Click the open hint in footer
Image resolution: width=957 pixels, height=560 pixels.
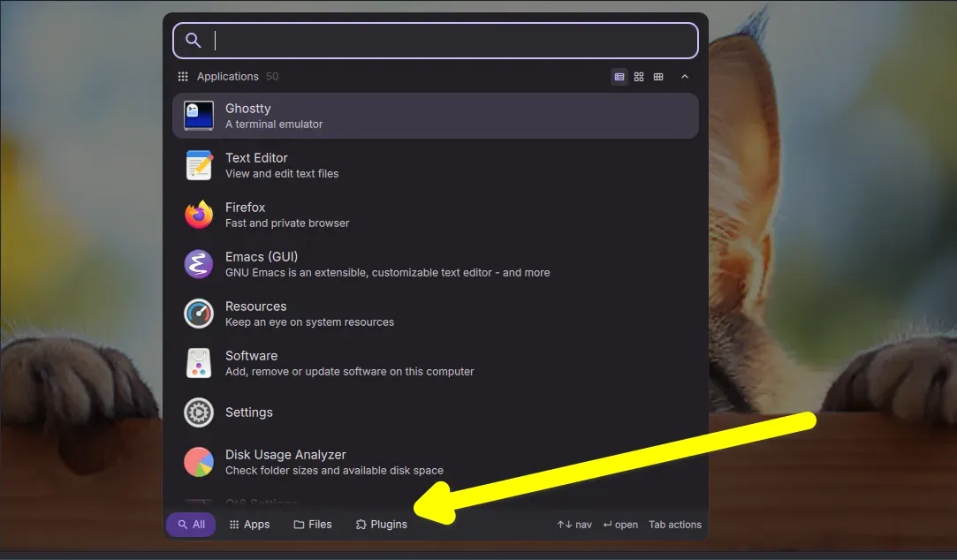click(x=620, y=525)
